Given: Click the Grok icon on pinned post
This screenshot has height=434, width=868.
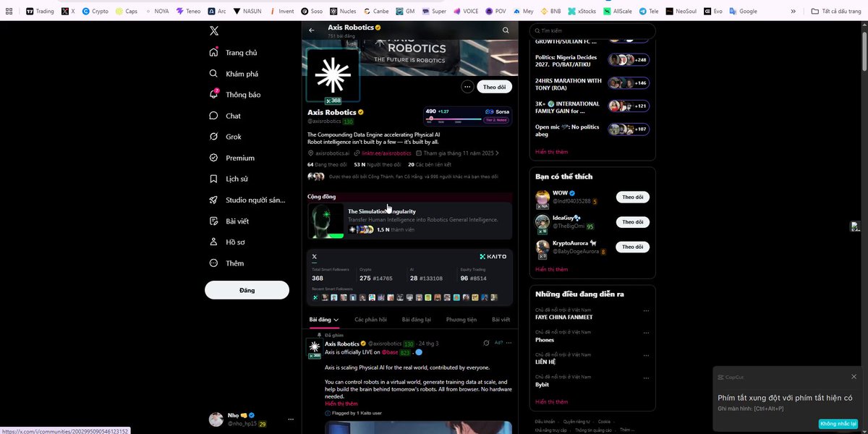Looking at the screenshot, I should [x=487, y=343].
